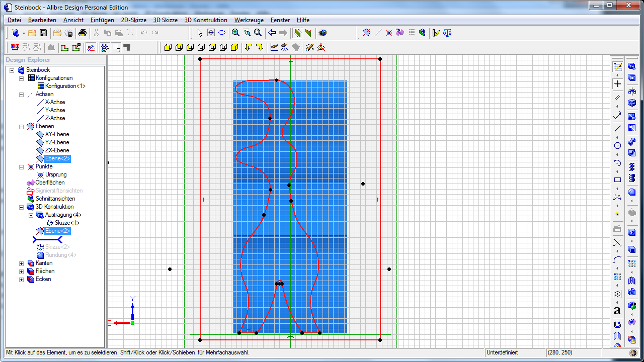Click the Rectangle sketch tool
This screenshot has width=644, height=362.
click(617, 179)
